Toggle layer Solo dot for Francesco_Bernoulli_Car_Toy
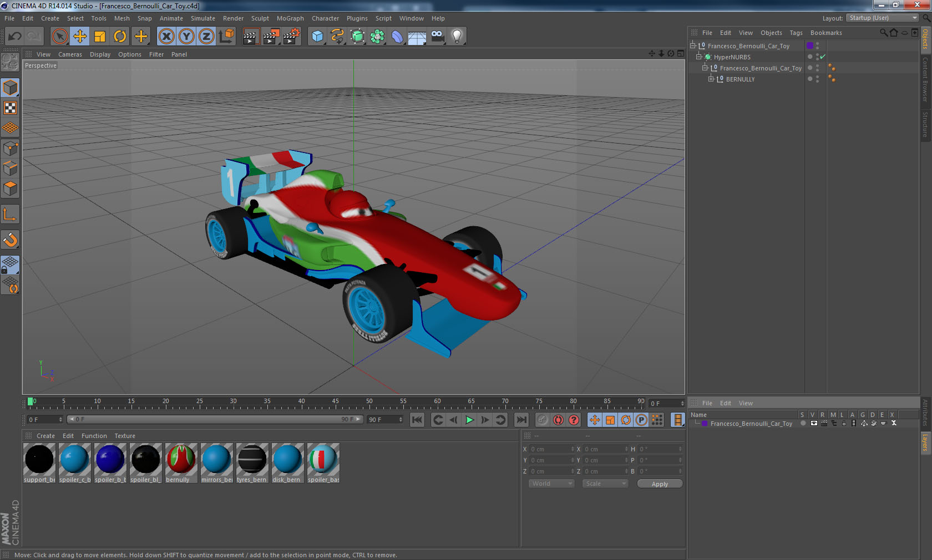This screenshot has height=560, width=932. click(803, 423)
